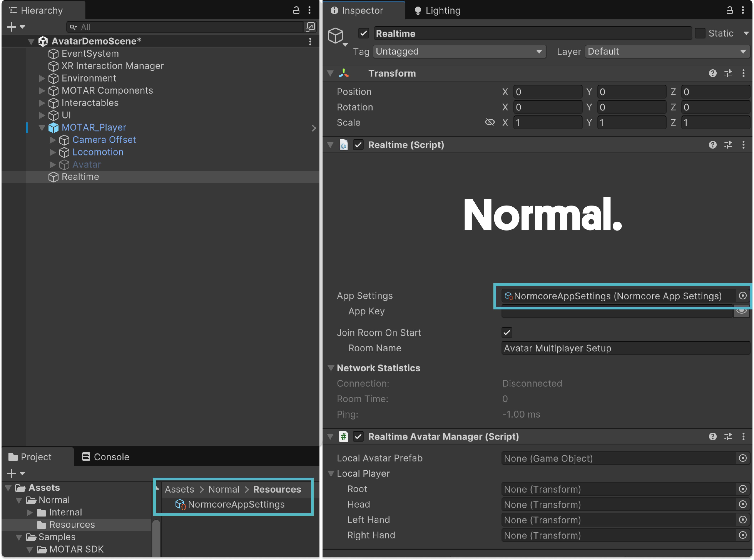Viewport: 754px width, 560px height.
Task: Collapse Network Statistics section
Action: tap(331, 368)
